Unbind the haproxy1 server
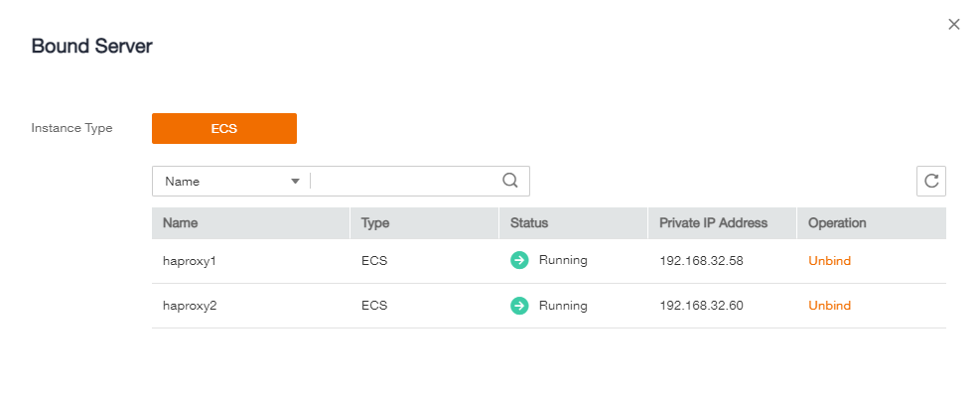This screenshot has width=980, height=394. [829, 261]
